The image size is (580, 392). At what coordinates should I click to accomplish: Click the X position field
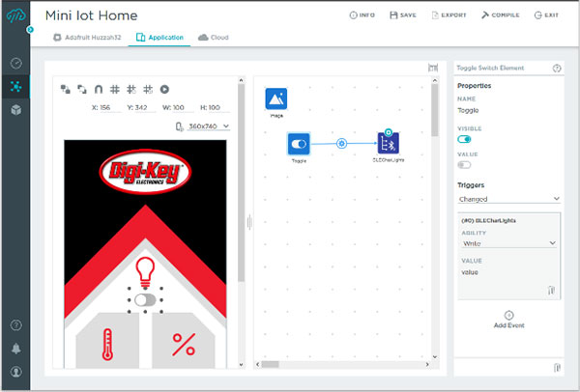[x=105, y=107]
